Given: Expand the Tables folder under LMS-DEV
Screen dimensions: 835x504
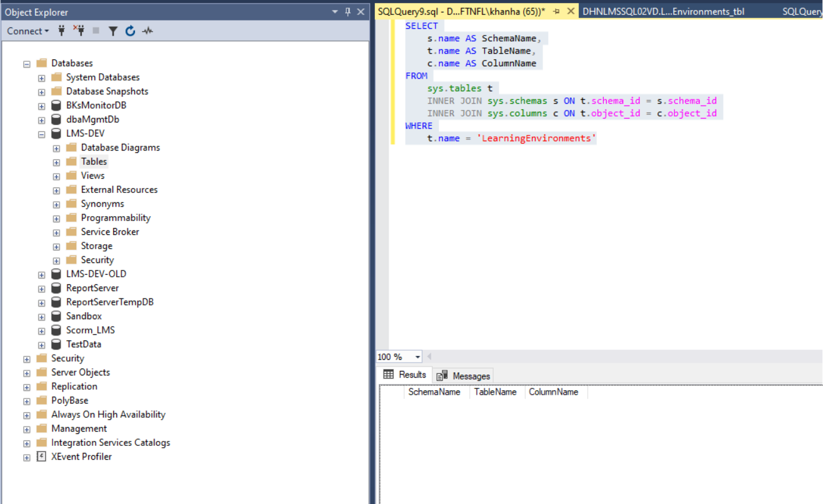Looking at the screenshot, I should click(x=56, y=161).
